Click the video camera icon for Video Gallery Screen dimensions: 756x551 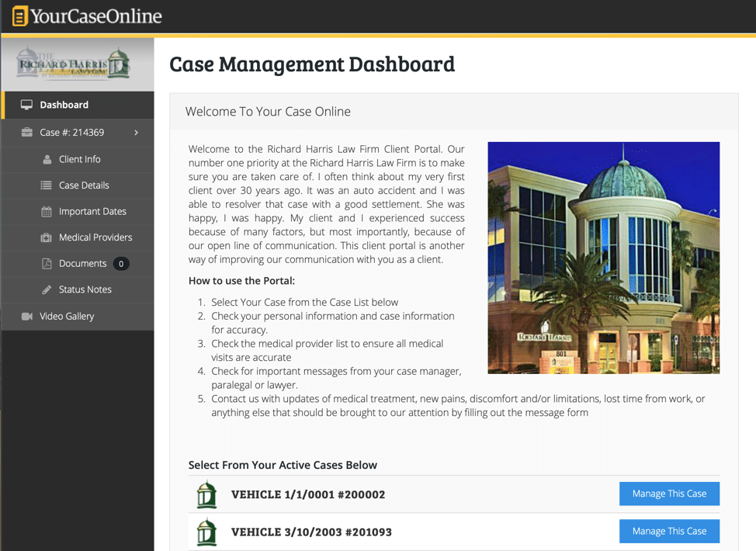tap(27, 316)
